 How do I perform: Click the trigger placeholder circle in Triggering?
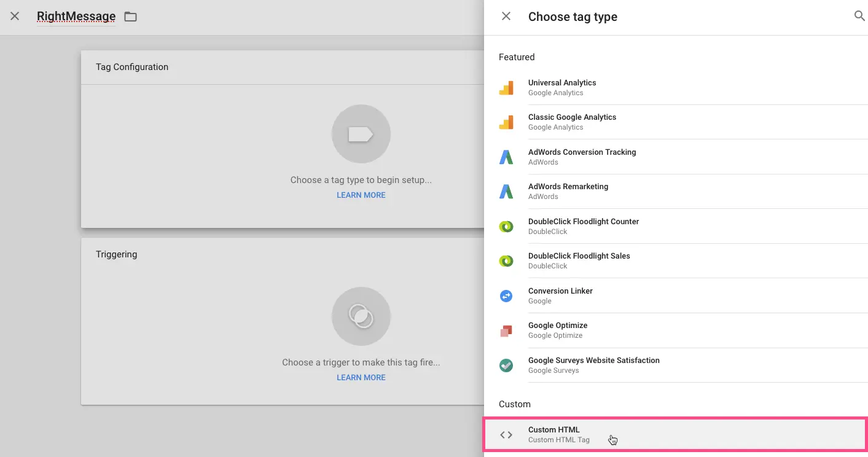click(361, 316)
